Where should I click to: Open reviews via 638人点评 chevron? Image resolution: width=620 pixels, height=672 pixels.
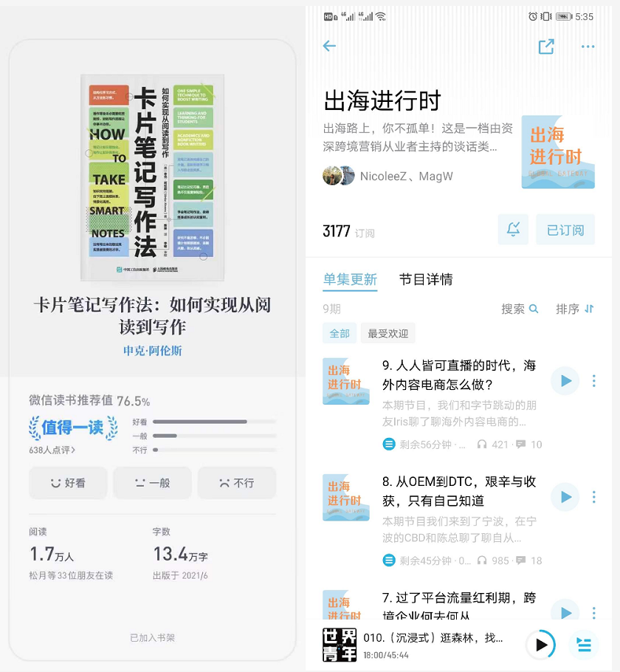[52, 450]
